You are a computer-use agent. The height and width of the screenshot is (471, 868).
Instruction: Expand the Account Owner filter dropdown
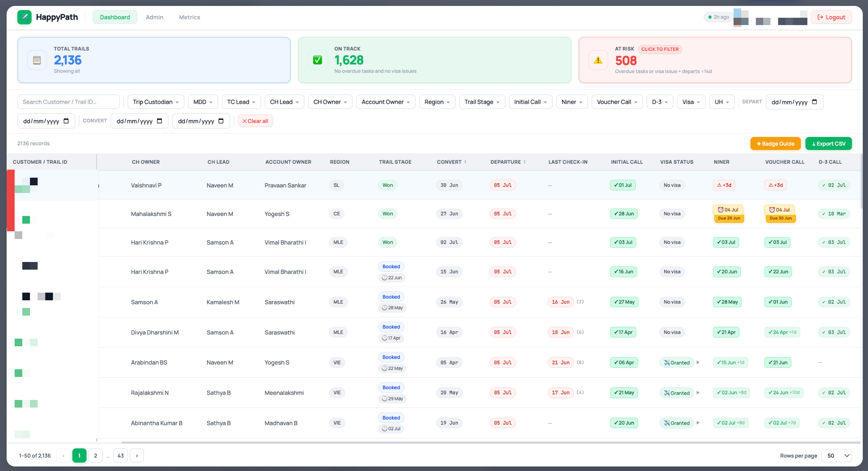386,102
